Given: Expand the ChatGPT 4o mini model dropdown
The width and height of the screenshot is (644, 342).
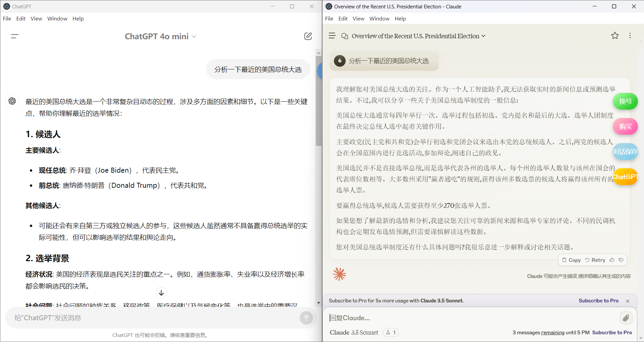Looking at the screenshot, I should tap(160, 36).
